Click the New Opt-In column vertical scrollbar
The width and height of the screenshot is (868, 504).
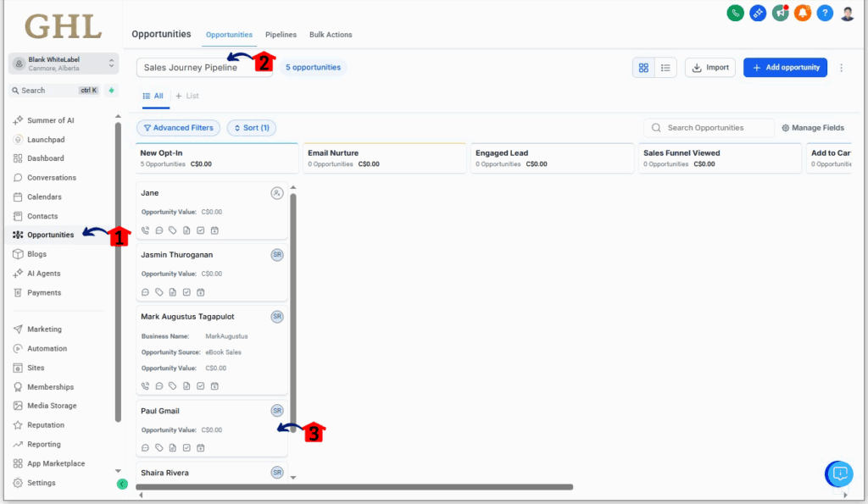(x=293, y=313)
